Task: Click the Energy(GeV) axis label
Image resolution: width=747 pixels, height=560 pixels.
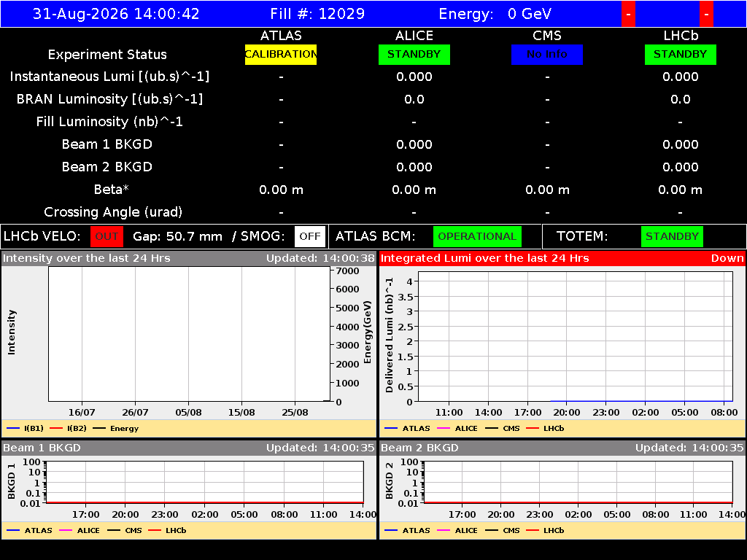Action: 368,332
